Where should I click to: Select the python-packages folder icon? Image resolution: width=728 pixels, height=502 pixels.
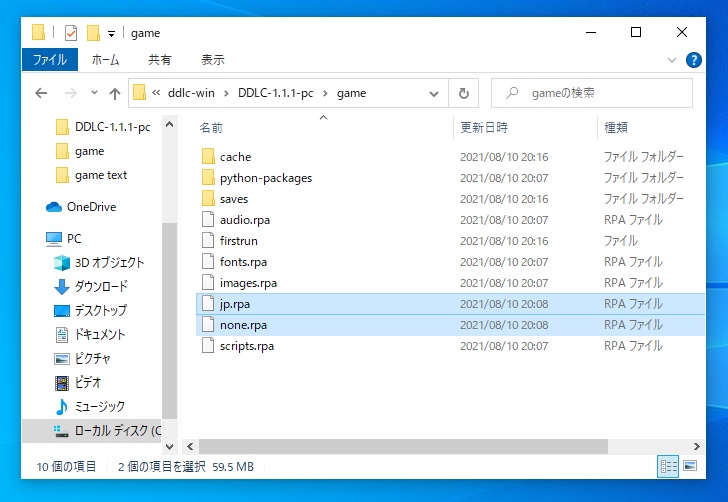(x=208, y=177)
